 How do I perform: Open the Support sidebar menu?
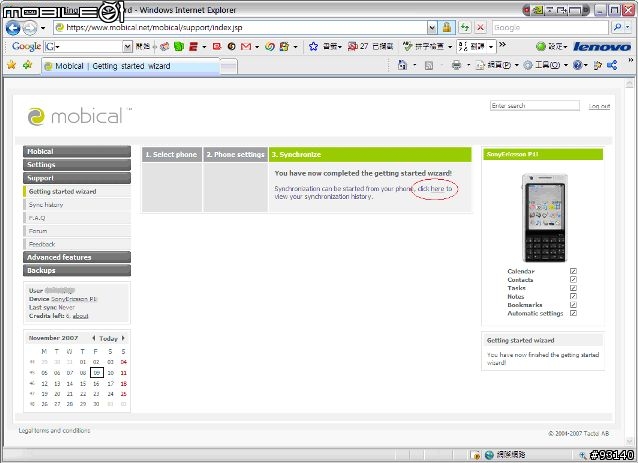coord(77,178)
